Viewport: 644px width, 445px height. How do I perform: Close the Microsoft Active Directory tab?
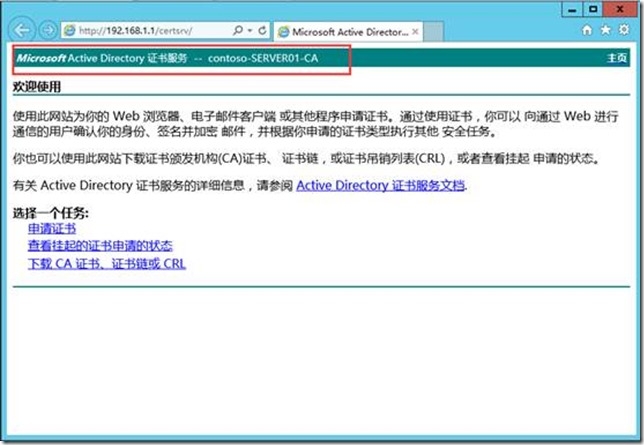click(415, 31)
